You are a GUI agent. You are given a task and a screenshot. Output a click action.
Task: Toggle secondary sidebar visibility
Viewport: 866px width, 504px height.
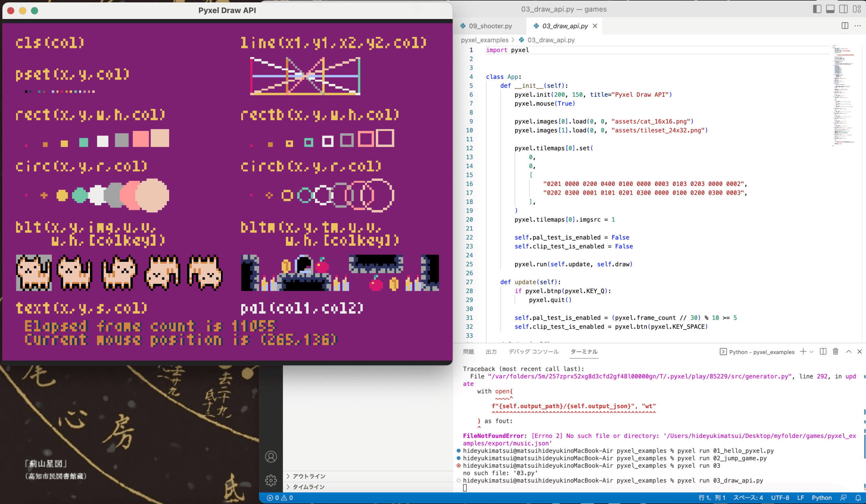coord(843,9)
